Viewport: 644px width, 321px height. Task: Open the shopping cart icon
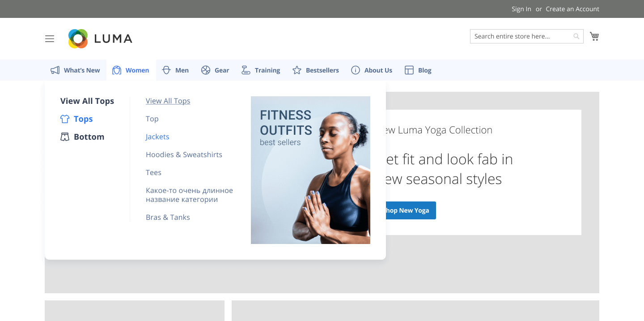click(x=594, y=36)
